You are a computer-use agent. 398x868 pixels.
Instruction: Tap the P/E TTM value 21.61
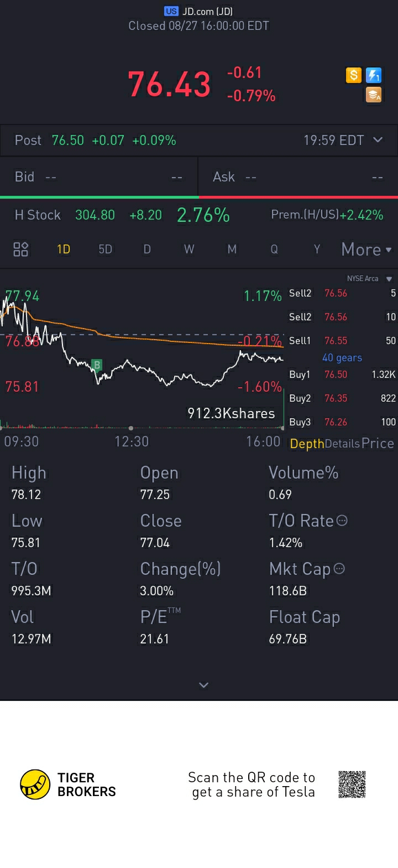(154, 639)
